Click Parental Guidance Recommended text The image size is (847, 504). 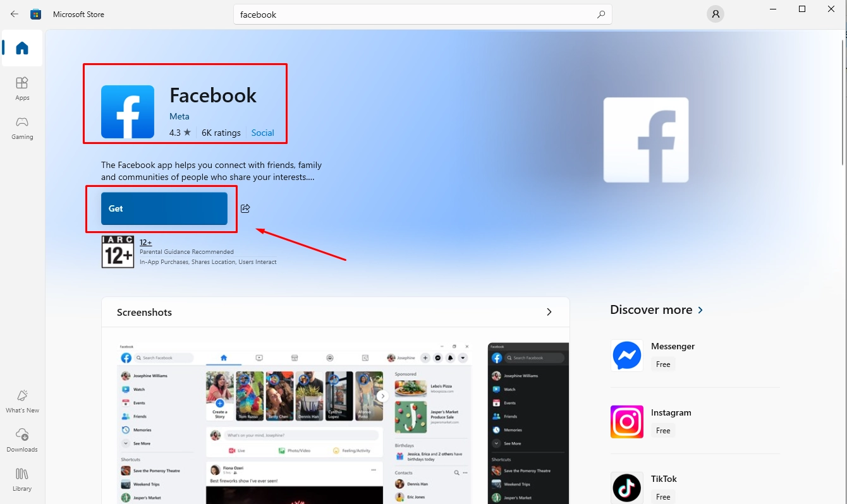tap(186, 252)
